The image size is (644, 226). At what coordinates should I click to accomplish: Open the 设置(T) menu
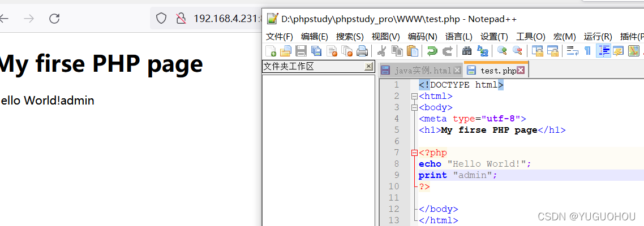pyautogui.click(x=494, y=37)
